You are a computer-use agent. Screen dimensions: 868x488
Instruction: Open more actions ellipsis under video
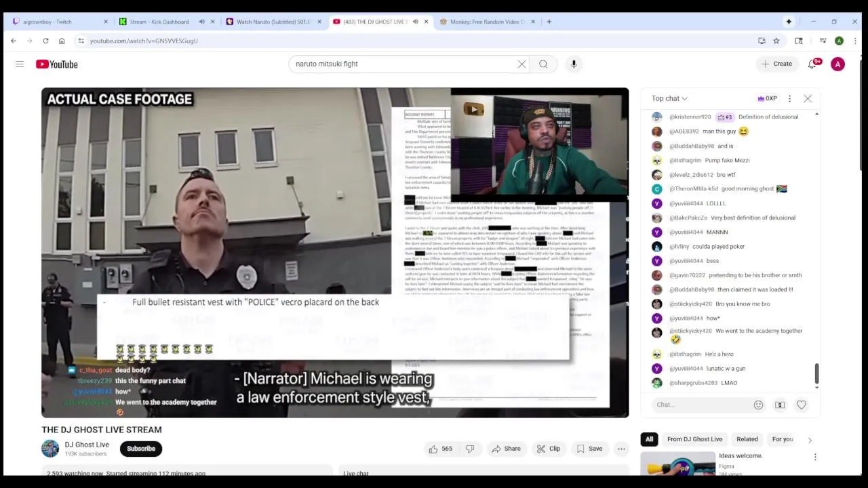[x=621, y=449]
